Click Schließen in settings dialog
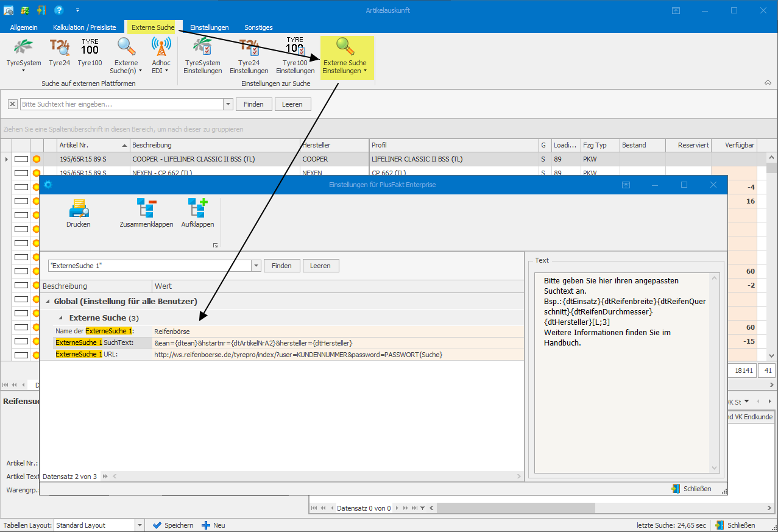 (691, 489)
